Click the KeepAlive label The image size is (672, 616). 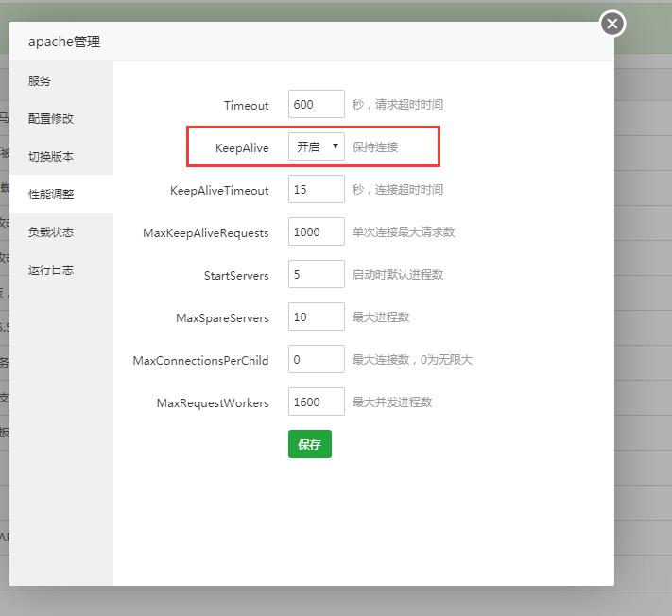pyautogui.click(x=242, y=147)
